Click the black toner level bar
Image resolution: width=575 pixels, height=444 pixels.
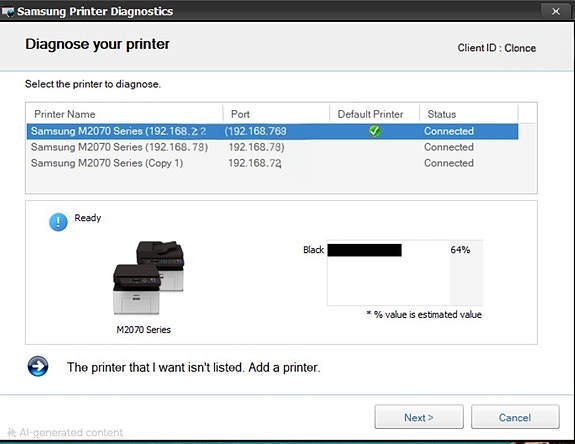coord(364,250)
